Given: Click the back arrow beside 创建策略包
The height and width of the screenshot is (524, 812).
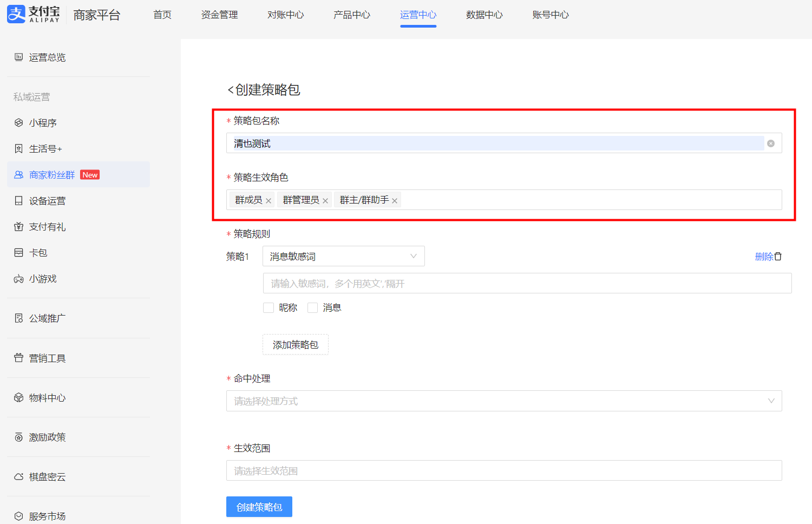Looking at the screenshot, I should tap(231, 90).
